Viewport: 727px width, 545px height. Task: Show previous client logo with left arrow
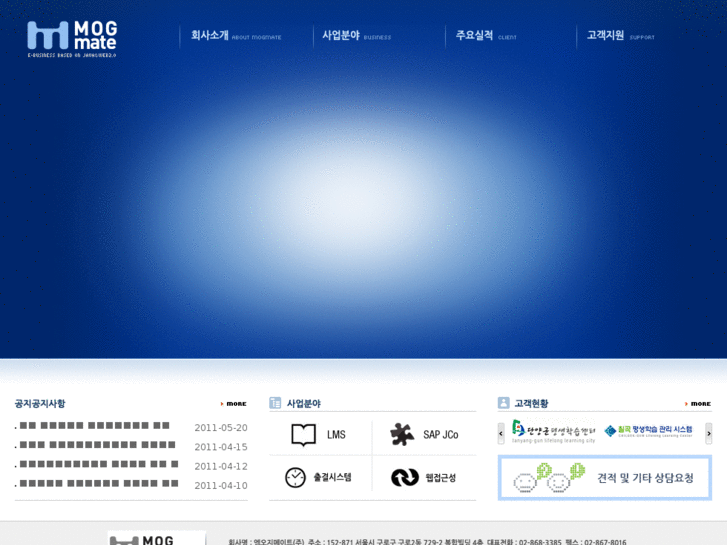point(501,434)
